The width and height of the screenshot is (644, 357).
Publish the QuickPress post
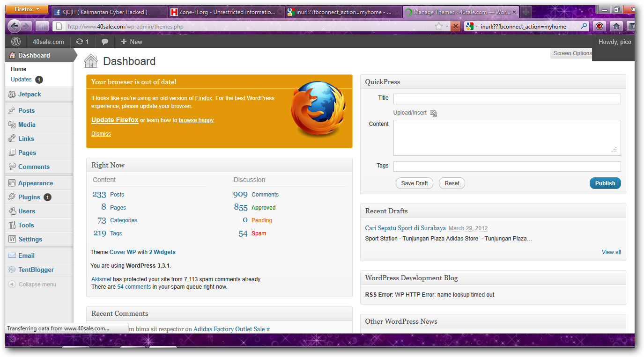click(x=605, y=183)
